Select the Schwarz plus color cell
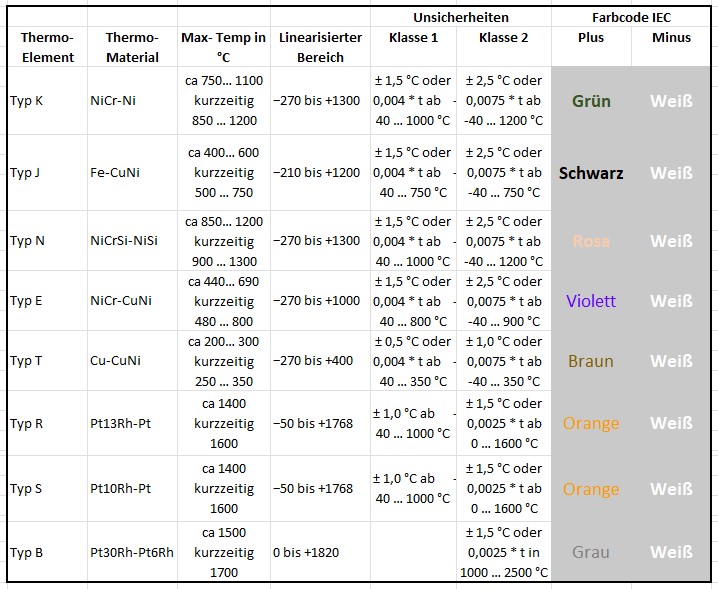 [x=591, y=173]
